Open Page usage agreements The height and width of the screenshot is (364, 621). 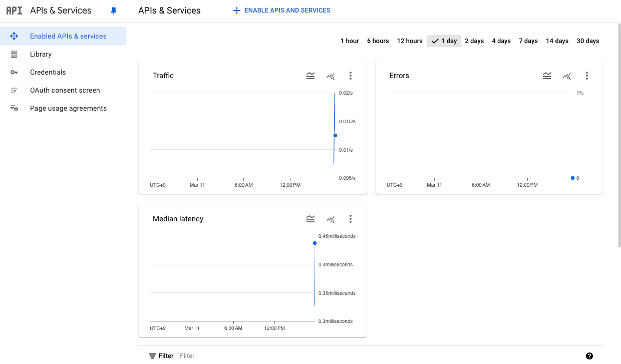(x=63, y=108)
